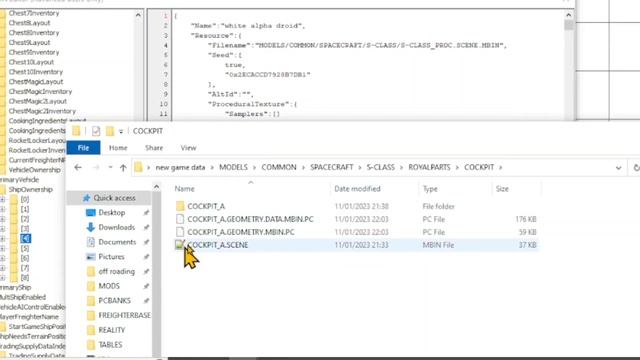640x360 pixels.
Task: Open the address bar history dropdown
Action: 618,168
